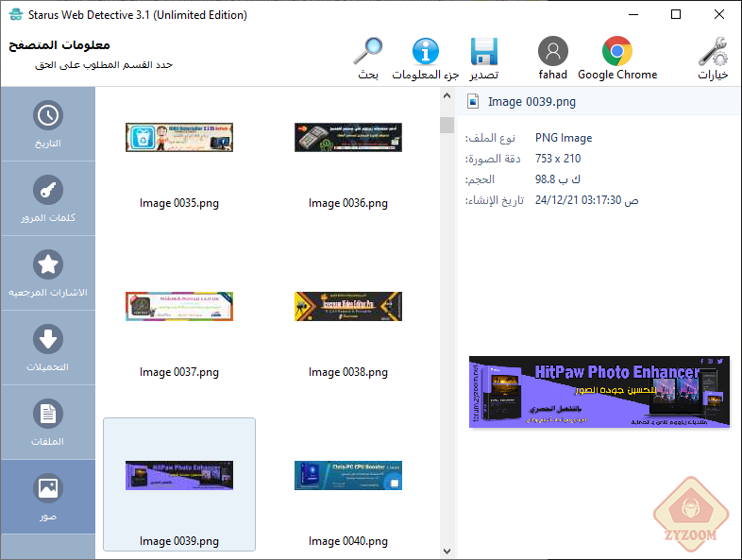Click the تاريخ الإنشاء field label
The height and width of the screenshot is (560, 742).
(495, 200)
